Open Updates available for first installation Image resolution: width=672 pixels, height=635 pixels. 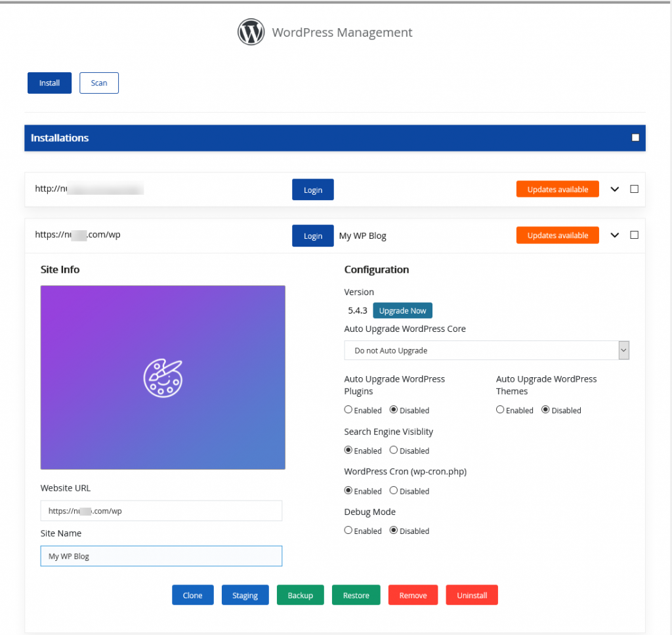[x=558, y=189]
